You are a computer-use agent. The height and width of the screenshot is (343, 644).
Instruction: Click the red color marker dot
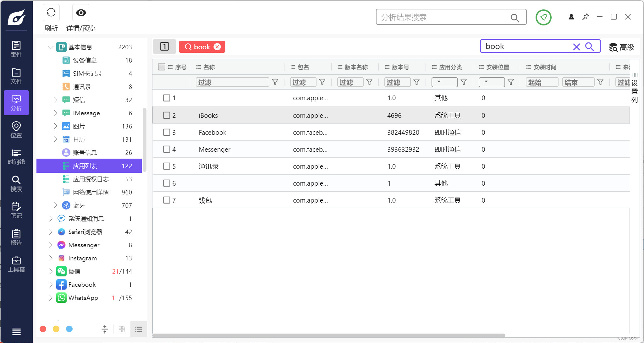(x=43, y=329)
